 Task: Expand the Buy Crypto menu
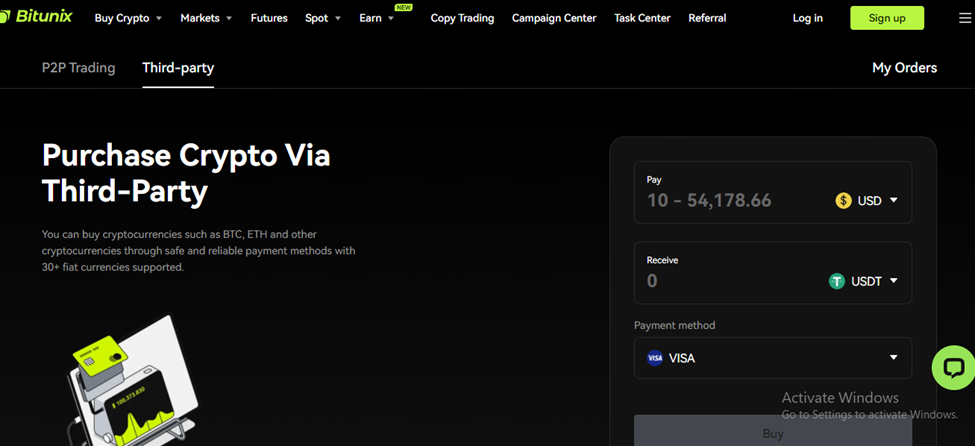pyautogui.click(x=127, y=18)
